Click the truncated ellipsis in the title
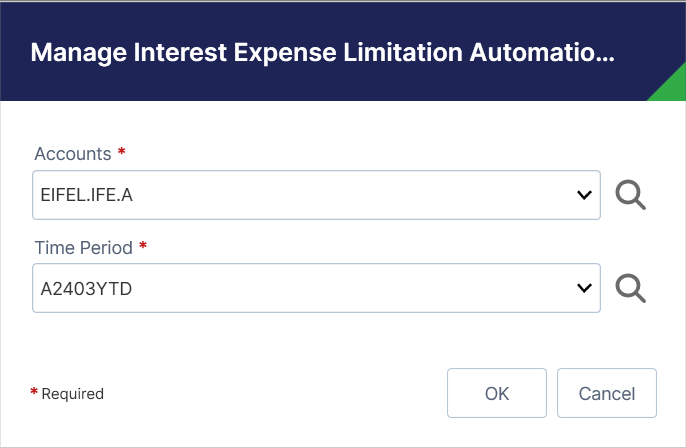Image resolution: width=686 pixels, height=448 pixels. click(x=605, y=56)
